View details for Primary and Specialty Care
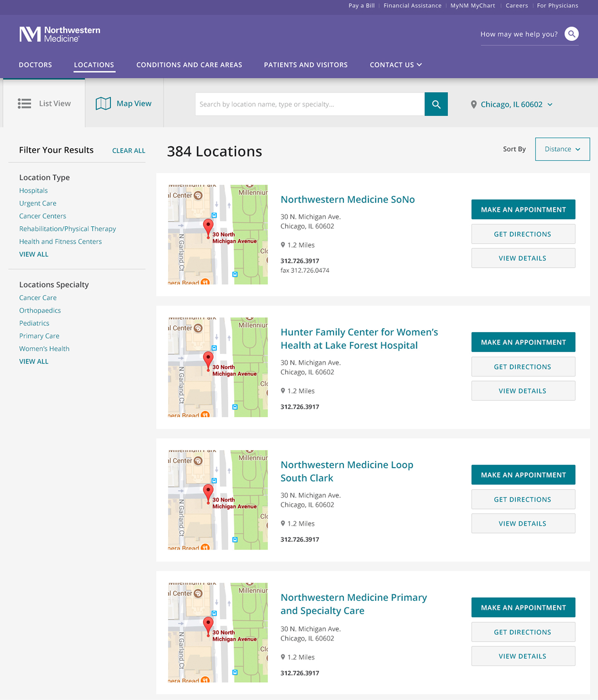The width and height of the screenshot is (598, 700). (523, 656)
